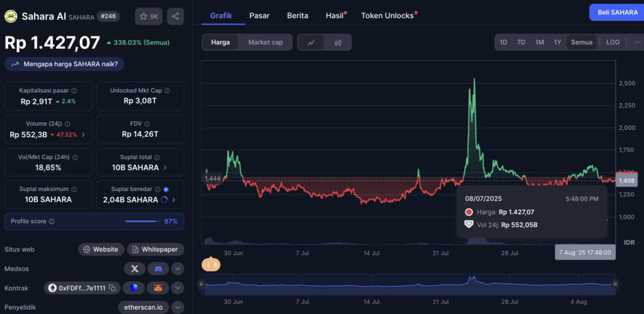This screenshot has width=644, height=314.
Task: Open the Discord social link
Action: point(158,269)
